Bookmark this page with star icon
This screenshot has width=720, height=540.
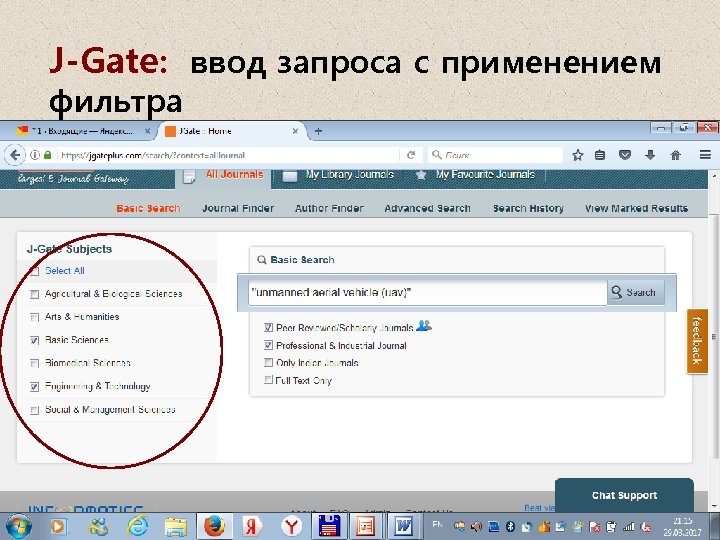578,155
